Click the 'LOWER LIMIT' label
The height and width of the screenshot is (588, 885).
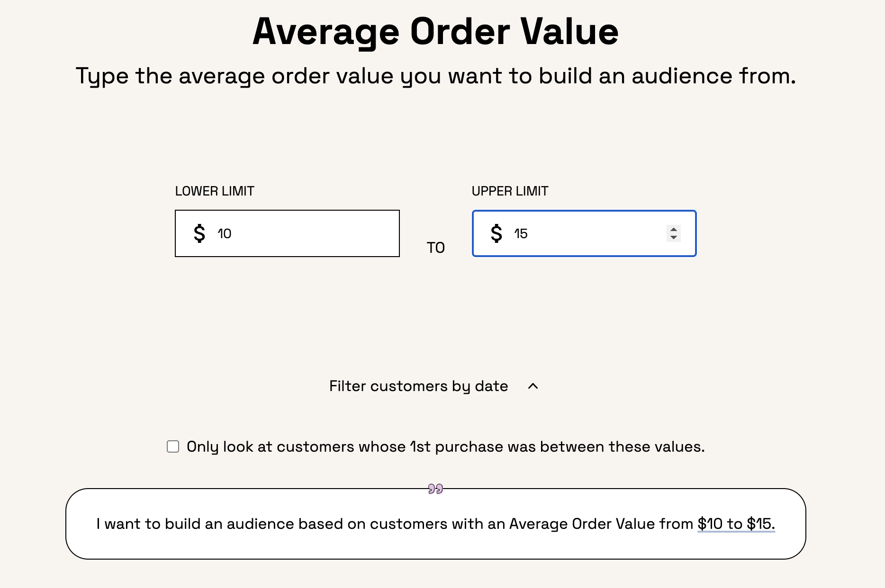tap(215, 191)
